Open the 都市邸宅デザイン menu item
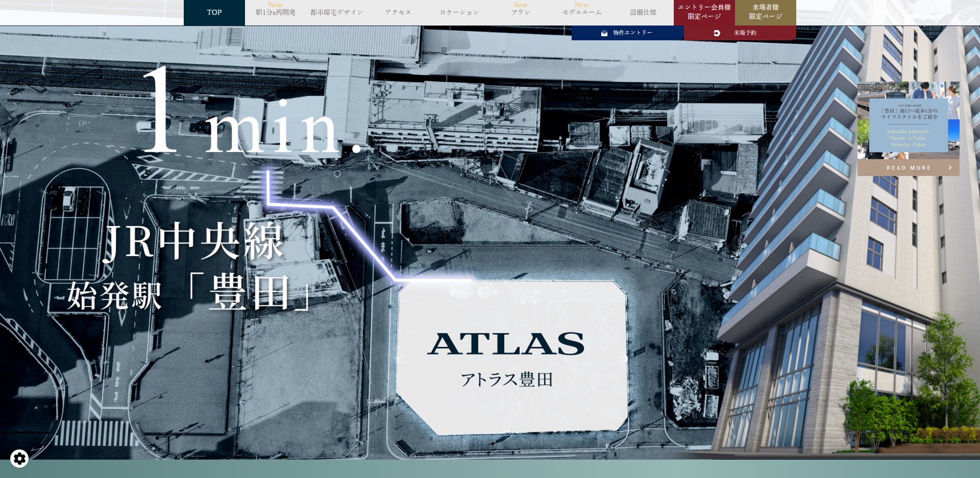980x478 pixels. [x=337, y=12]
